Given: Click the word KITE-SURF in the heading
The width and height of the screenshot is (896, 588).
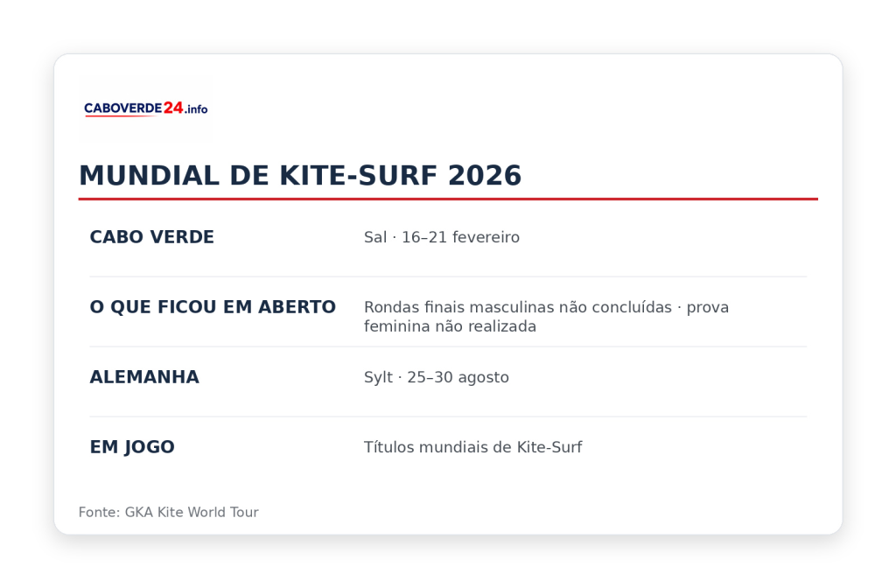Looking at the screenshot, I should point(358,175).
